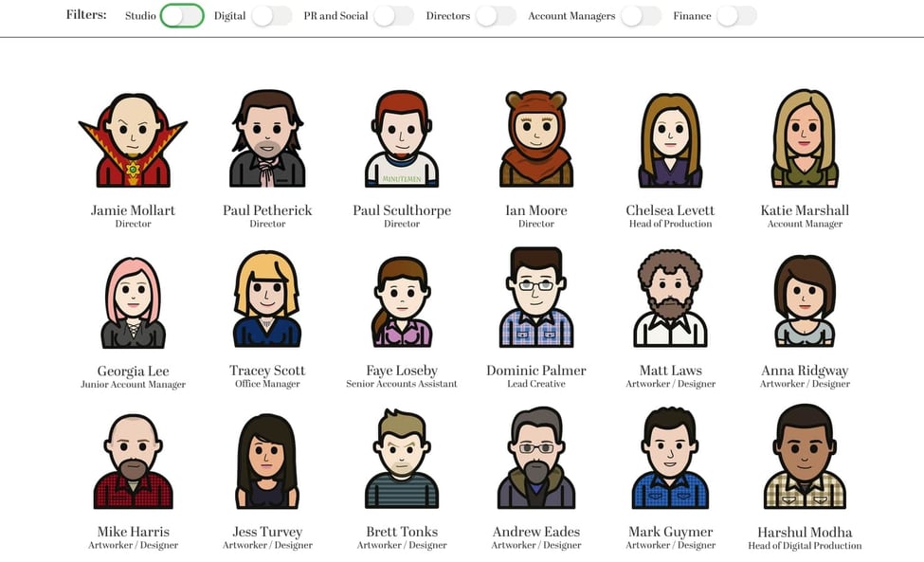Click the Senior Accounts Assistant title
Image resolution: width=924 pixels, height=562 pixels.
(402, 384)
